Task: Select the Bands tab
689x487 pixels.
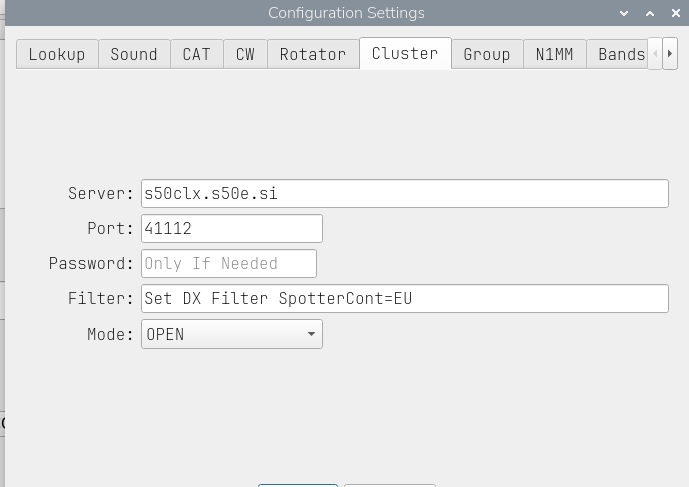Action: (621, 54)
